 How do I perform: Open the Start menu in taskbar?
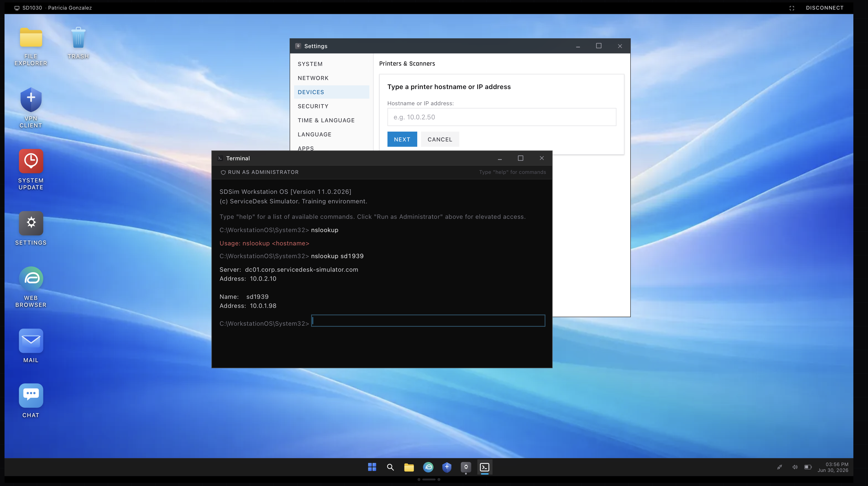pyautogui.click(x=372, y=467)
